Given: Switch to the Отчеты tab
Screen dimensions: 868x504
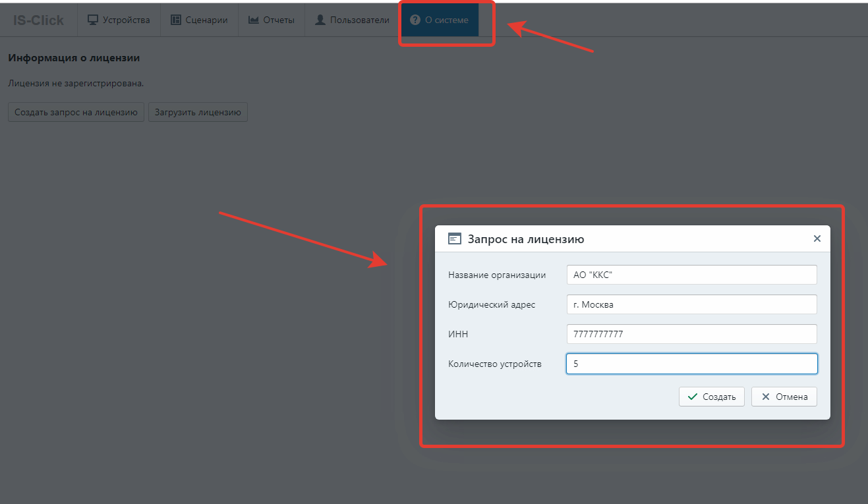Looking at the screenshot, I should (x=271, y=20).
